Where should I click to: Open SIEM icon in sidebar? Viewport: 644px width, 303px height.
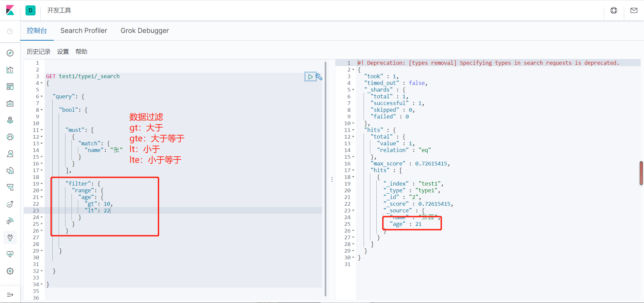coord(10,221)
